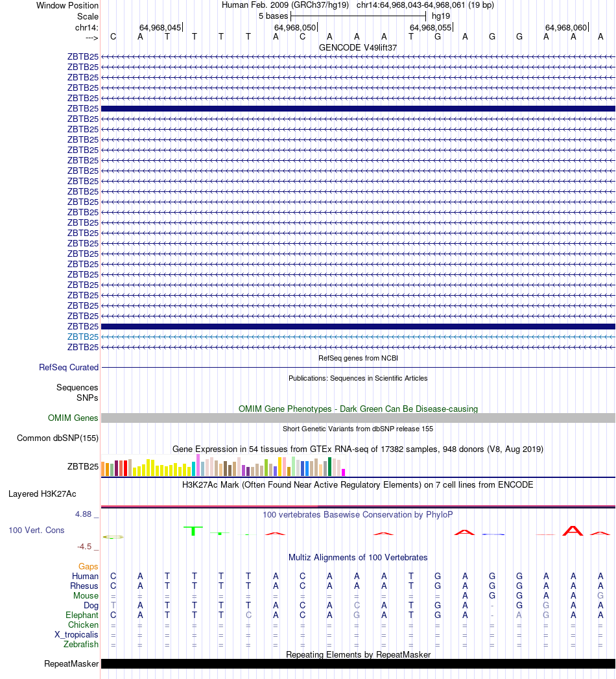Click the Common dbSNP(155) track label
This screenshot has width=616, height=679.
pyautogui.click(x=58, y=438)
